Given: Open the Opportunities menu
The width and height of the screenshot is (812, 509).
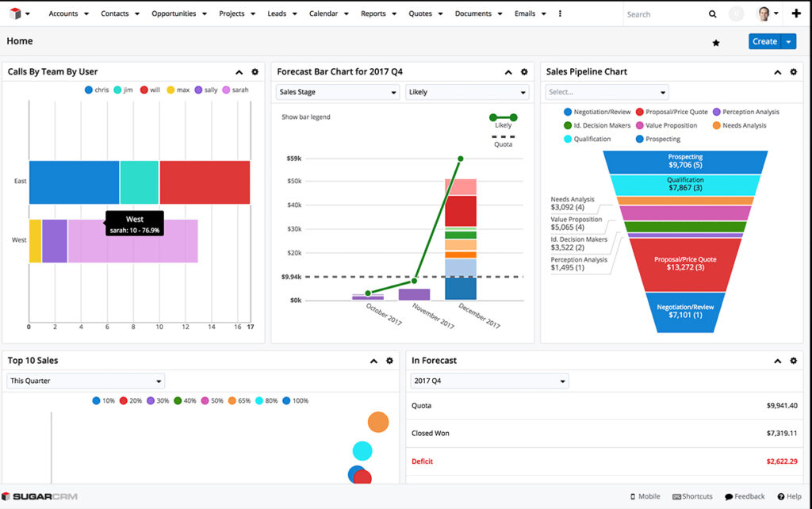Looking at the screenshot, I should (178, 13).
